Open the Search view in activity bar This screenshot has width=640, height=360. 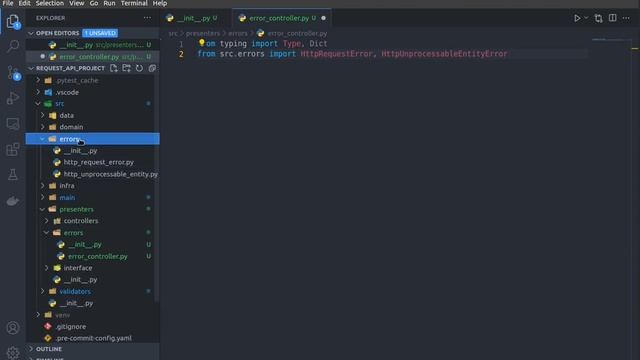click(x=13, y=46)
